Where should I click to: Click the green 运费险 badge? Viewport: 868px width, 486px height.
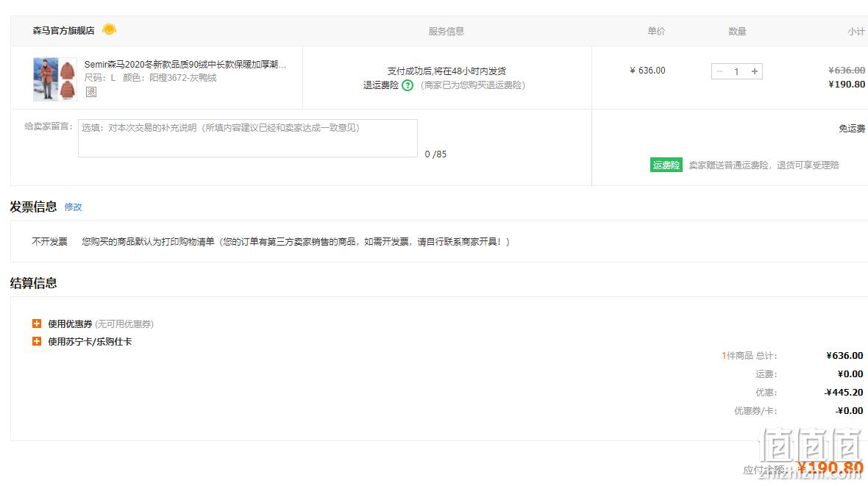click(666, 165)
